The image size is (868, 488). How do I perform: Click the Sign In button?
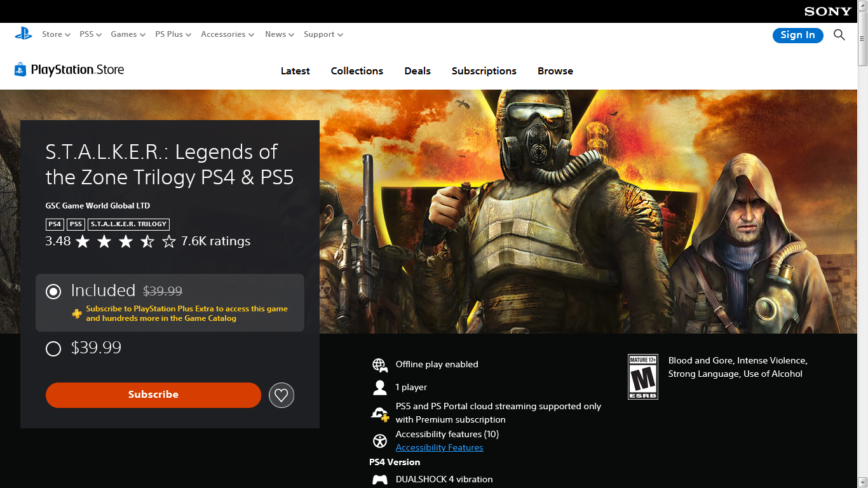(798, 35)
